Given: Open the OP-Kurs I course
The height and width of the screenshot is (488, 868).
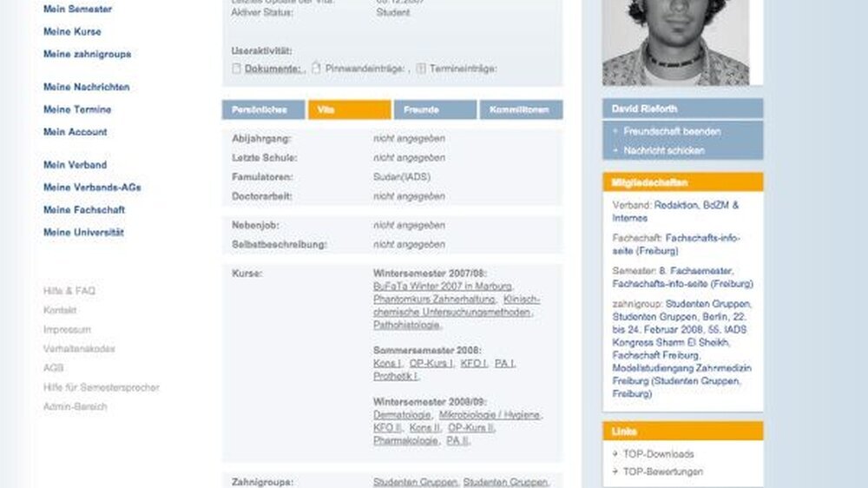Looking at the screenshot, I should pos(431,363).
